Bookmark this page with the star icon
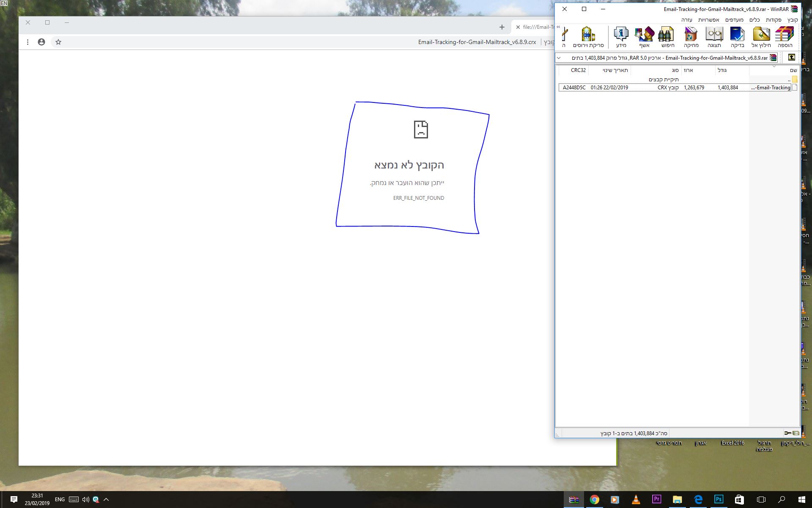Screen dimensions: 812x508 [58, 42]
